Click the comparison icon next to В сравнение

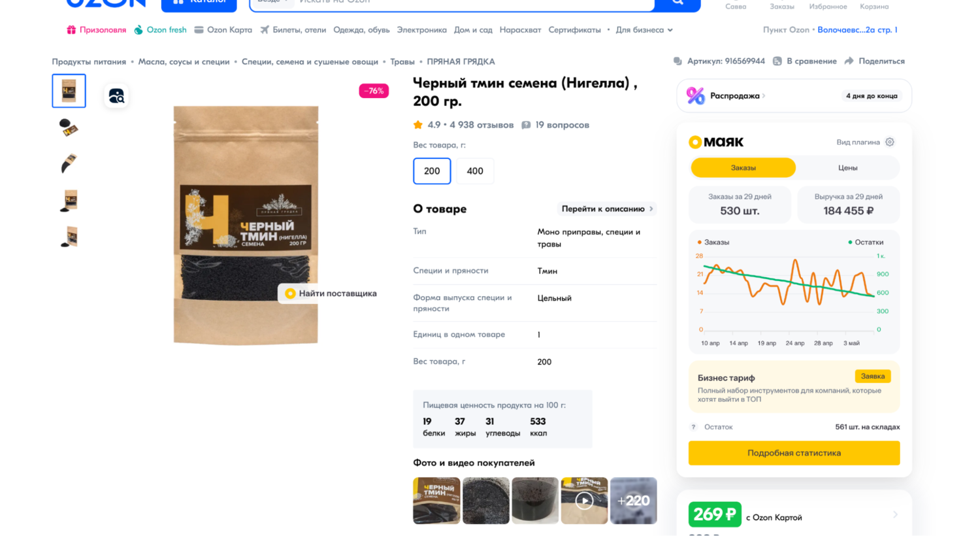(x=777, y=61)
